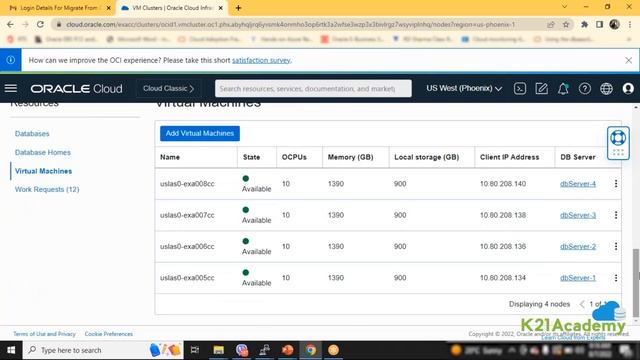The width and height of the screenshot is (640, 360).
Task: Click the browser address bar URL
Action: [x=291, y=24]
